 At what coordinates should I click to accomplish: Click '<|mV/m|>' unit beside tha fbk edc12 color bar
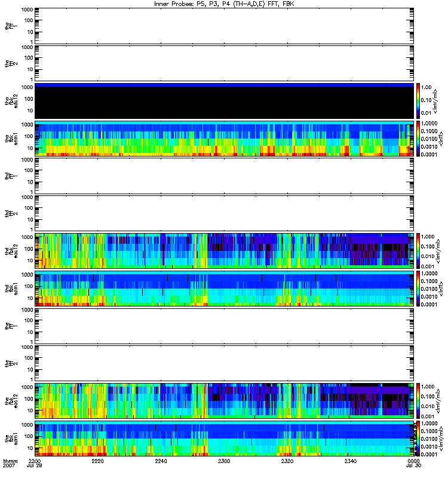pos(435,101)
